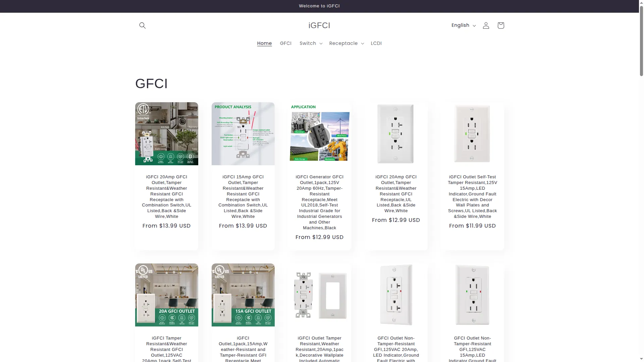Open the GFCI menu item
Screen dimensions: 644x362
tap(285, 43)
